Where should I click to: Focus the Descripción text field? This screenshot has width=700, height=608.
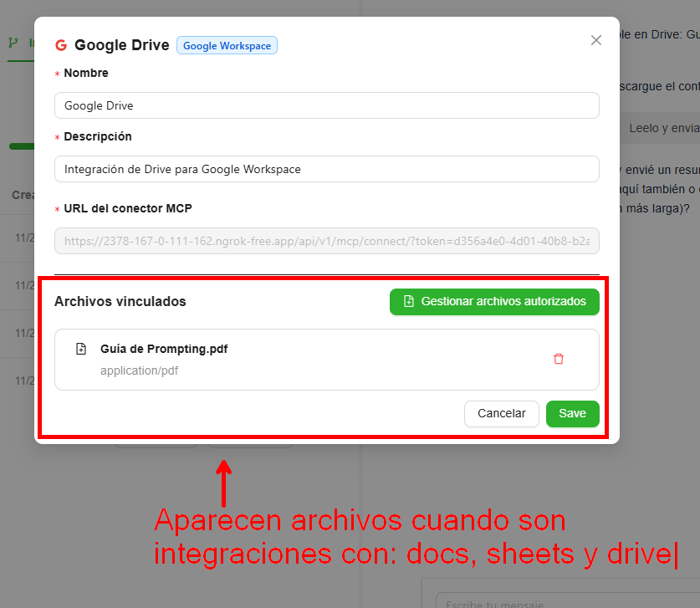point(326,169)
